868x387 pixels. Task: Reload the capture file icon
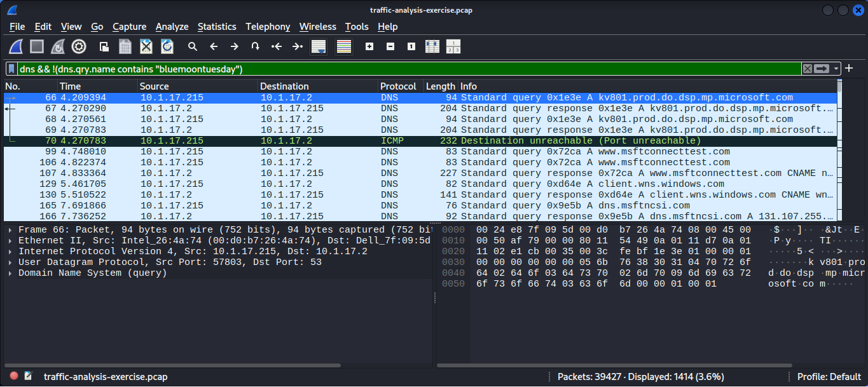(x=167, y=46)
